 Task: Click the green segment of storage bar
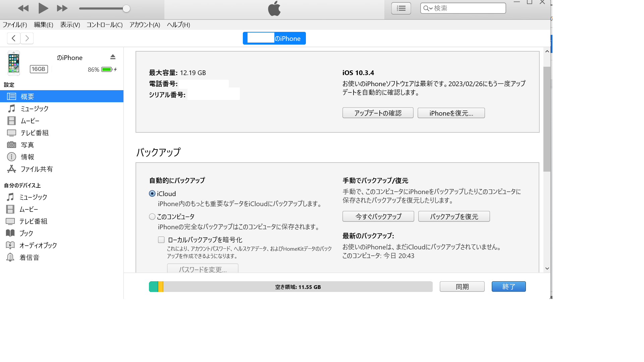pyautogui.click(x=154, y=287)
